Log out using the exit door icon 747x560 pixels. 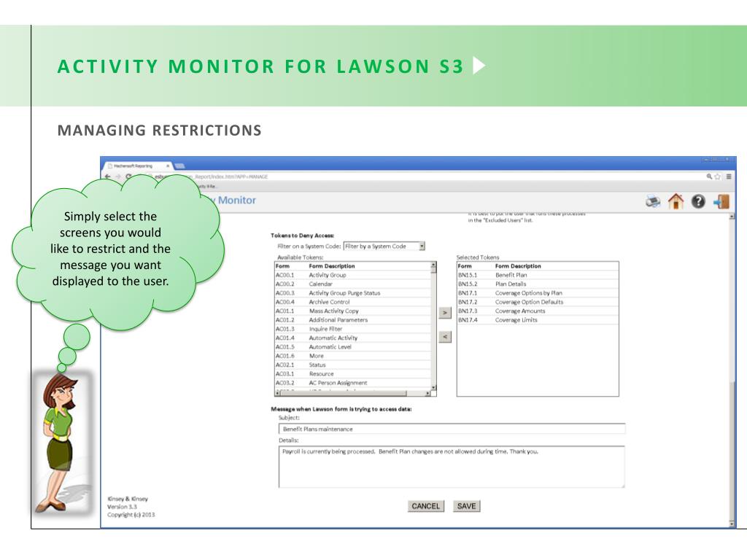point(721,201)
